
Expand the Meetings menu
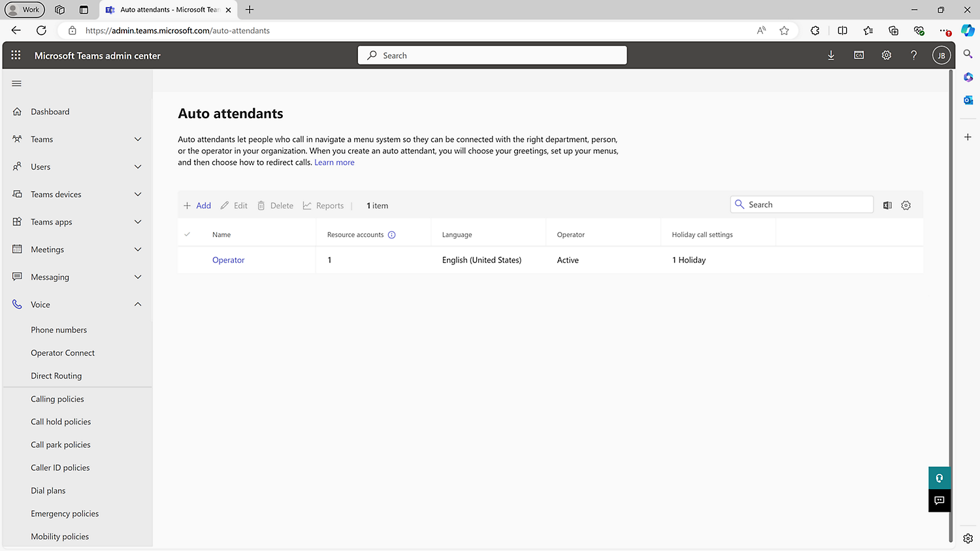(x=77, y=249)
